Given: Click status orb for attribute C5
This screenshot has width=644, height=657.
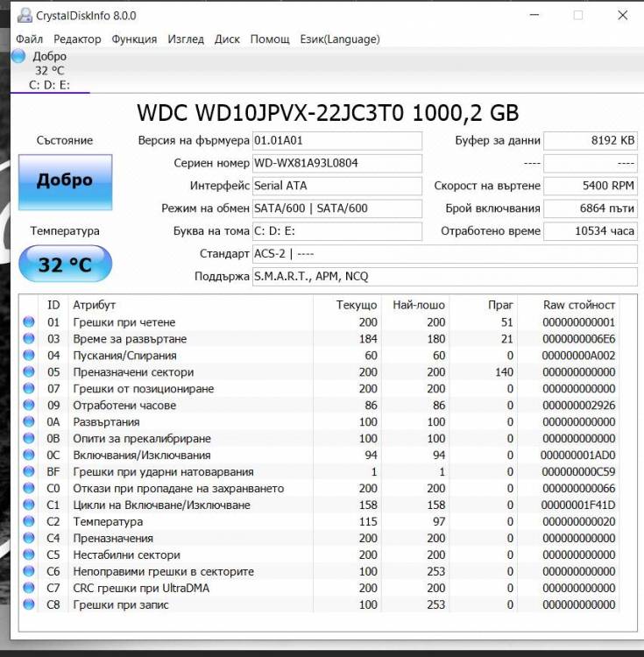Looking at the screenshot, I should 29,555.
